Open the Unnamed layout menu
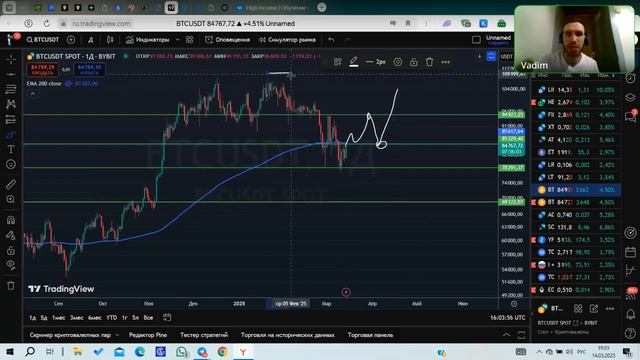This screenshot has height=360, width=640. (498, 39)
